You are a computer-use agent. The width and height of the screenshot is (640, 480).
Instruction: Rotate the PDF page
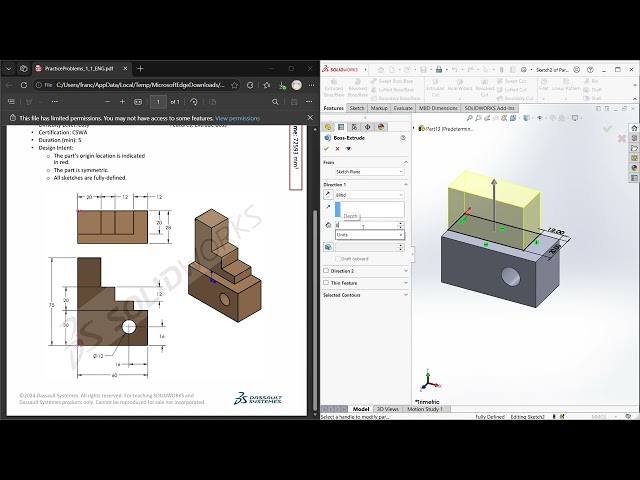(x=194, y=102)
